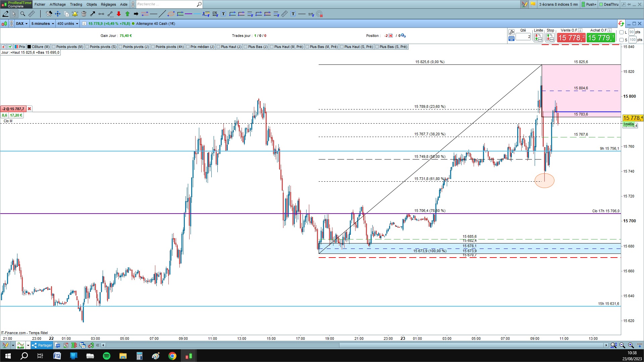Select the pencil drawing tool
The width and height of the screenshot is (644, 362).
(5, 14)
